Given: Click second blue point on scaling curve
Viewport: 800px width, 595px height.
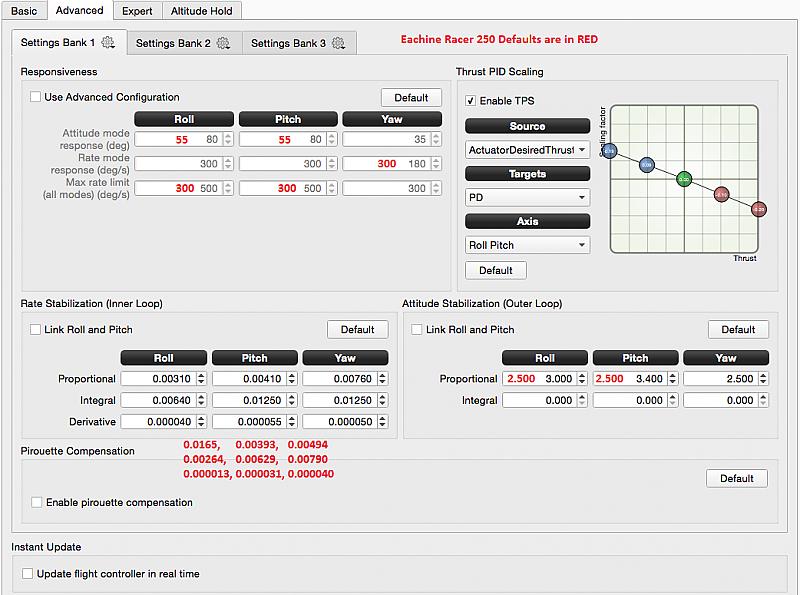Looking at the screenshot, I should pyautogui.click(x=647, y=164).
